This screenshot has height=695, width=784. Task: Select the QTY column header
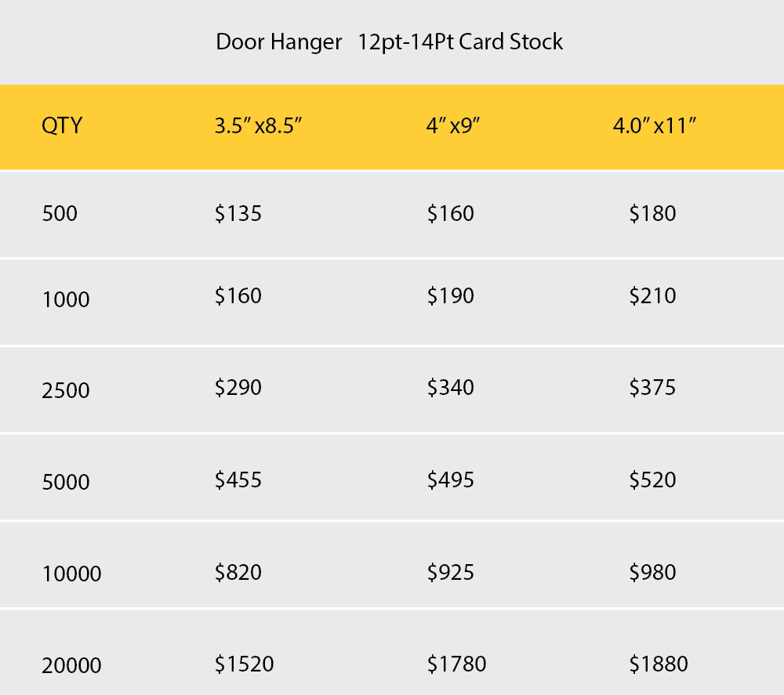[x=62, y=125]
